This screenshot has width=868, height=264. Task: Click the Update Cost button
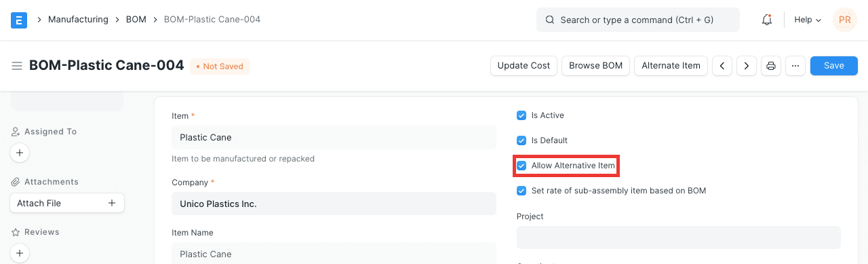[x=524, y=66]
